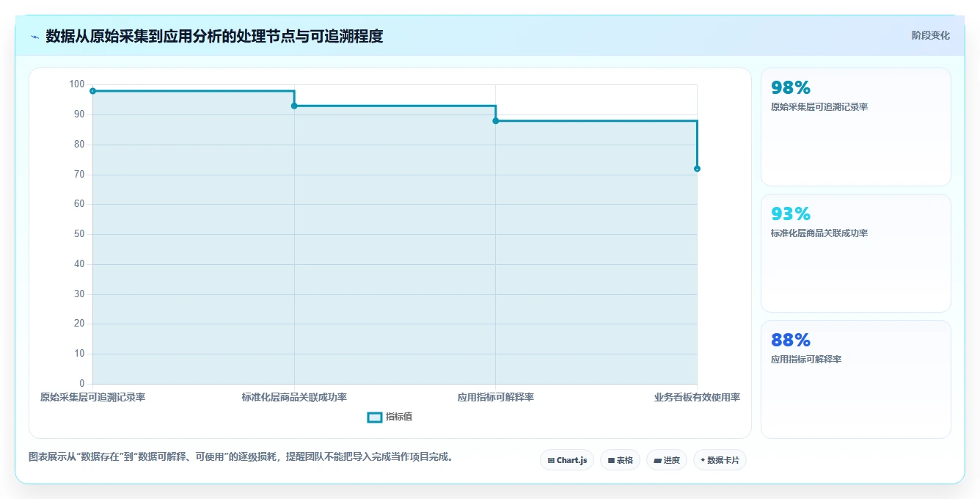Click the data point at value 93

pyautogui.click(x=294, y=106)
